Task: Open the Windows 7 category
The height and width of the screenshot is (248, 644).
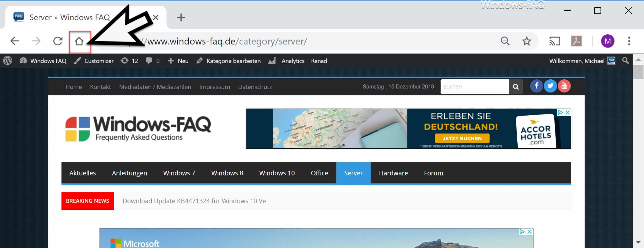Action: [x=179, y=173]
